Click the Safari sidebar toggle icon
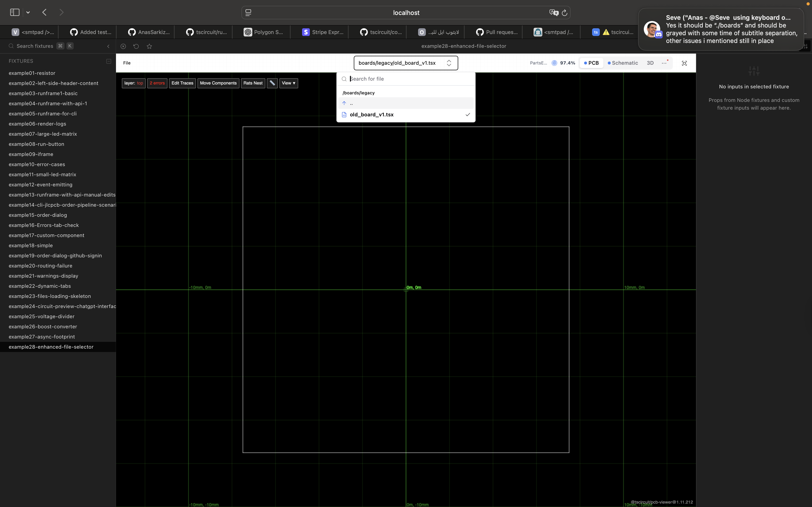Image resolution: width=812 pixels, height=507 pixels. [15, 12]
